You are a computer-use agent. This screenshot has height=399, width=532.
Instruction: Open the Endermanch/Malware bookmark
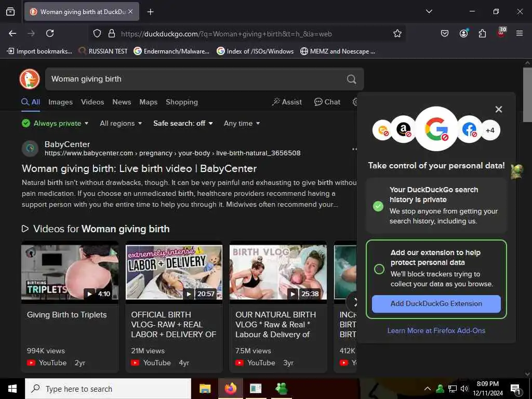tap(171, 51)
